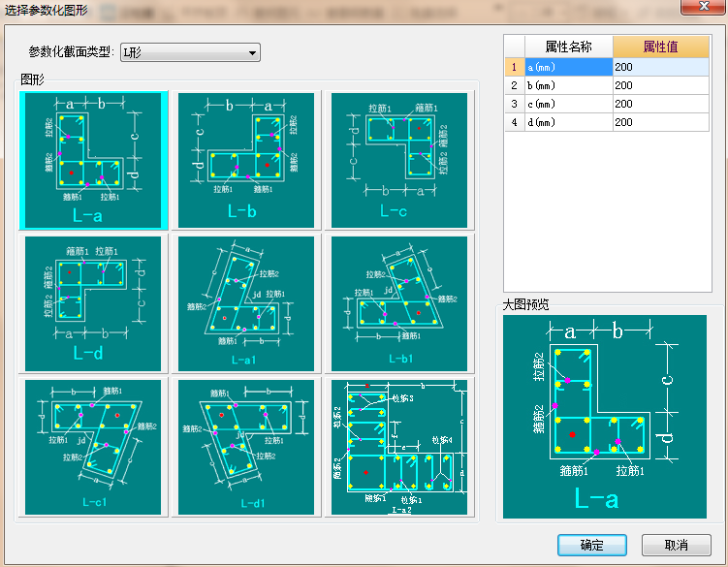Edit the 200 value for a(mm)
Screen dimensions: 728x567
tap(661, 67)
